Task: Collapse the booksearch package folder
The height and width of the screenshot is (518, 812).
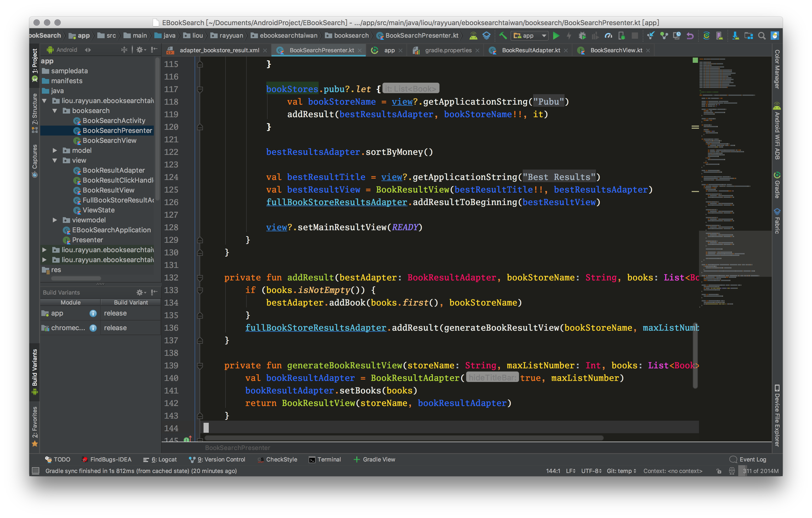Action: (x=55, y=111)
